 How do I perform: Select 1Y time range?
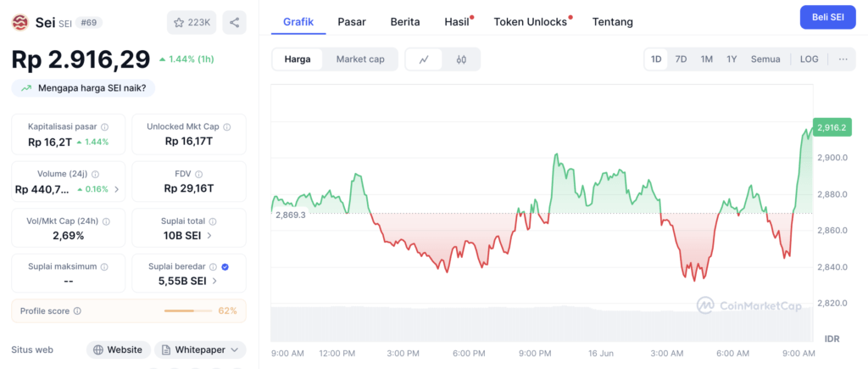click(x=732, y=59)
